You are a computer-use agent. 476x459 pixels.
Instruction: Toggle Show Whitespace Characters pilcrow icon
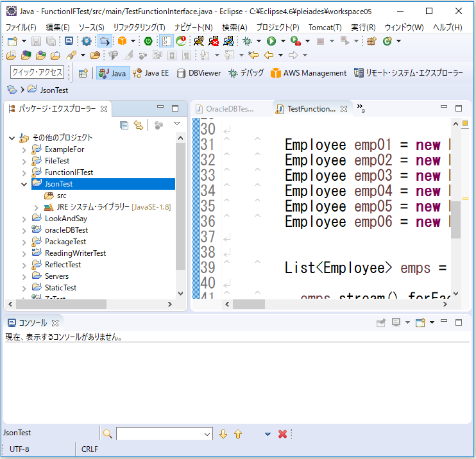[x=187, y=55]
